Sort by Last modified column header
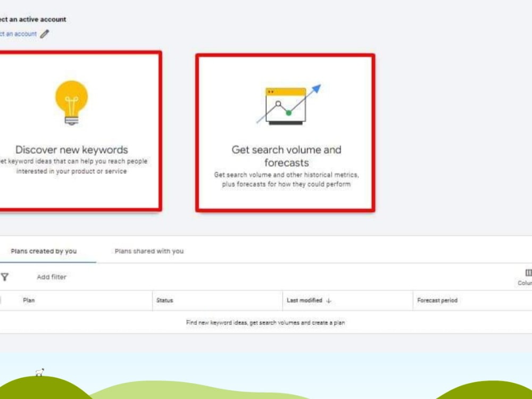The image size is (532, 399). [x=304, y=301]
